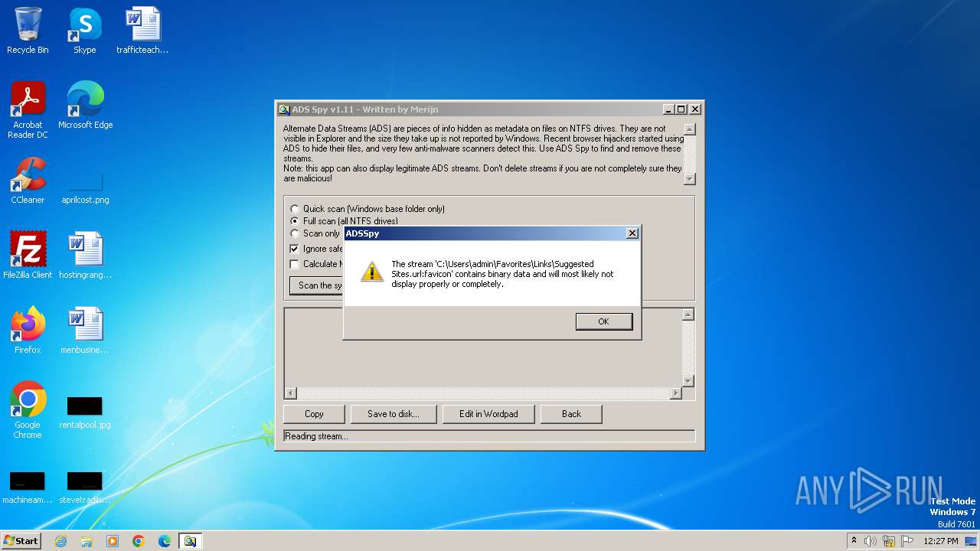Select the machineam desktop file
The width and height of the screenshot is (980, 551).
tap(28, 488)
